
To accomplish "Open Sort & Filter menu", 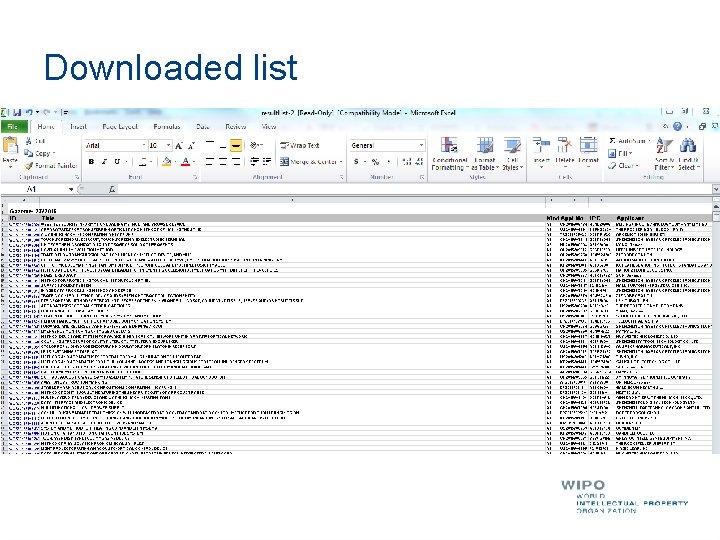I will (x=664, y=154).
